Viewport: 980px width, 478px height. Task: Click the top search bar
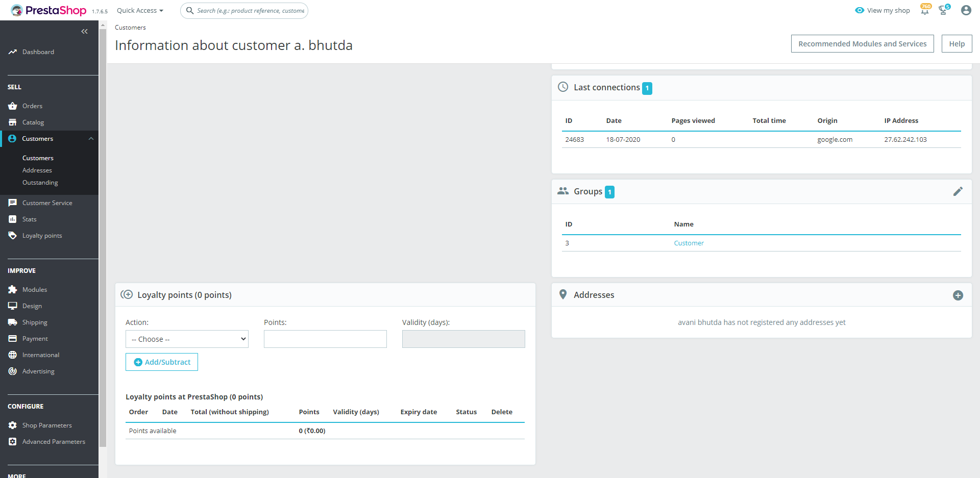pyautogui.click(x=250, y=11)
